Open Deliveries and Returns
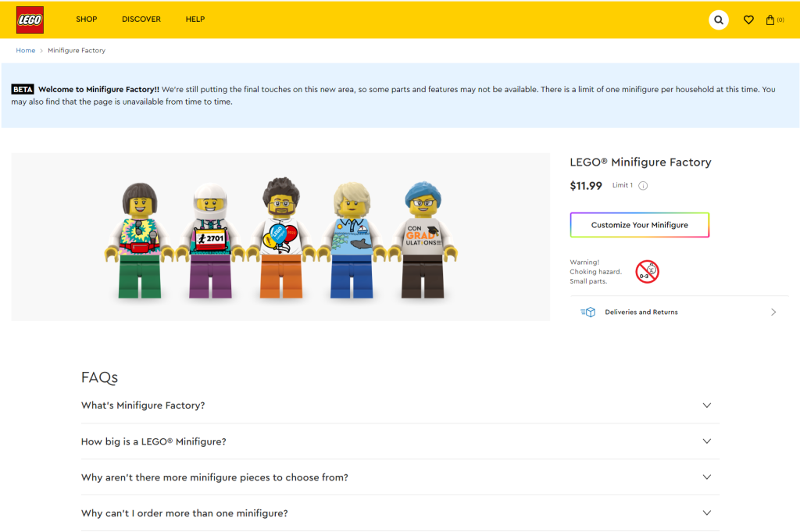 pos(679,312)
